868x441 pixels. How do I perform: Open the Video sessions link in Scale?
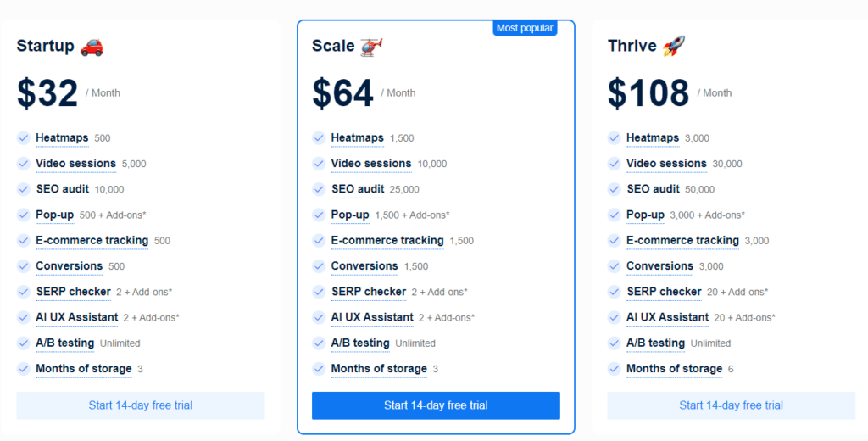coord(370,164)
